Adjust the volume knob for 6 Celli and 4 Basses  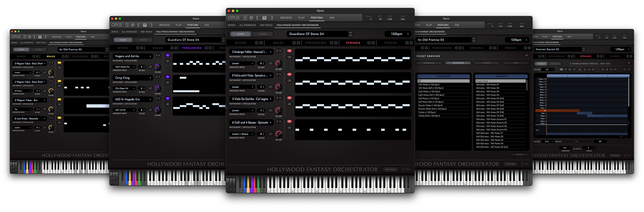pos(279,134)
